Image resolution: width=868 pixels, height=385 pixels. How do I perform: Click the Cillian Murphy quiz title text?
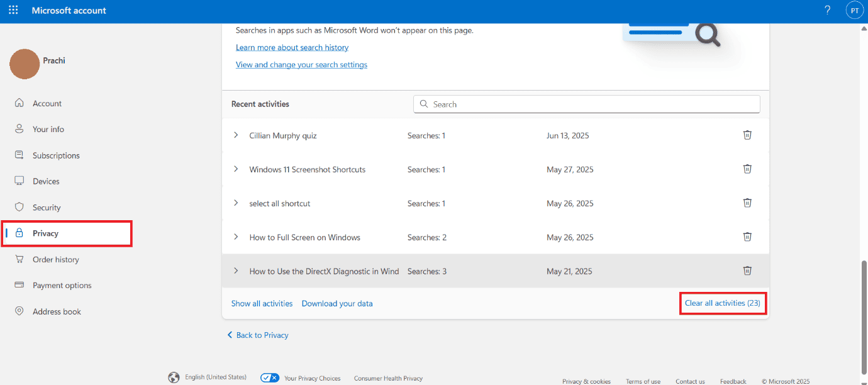[283, 135]
